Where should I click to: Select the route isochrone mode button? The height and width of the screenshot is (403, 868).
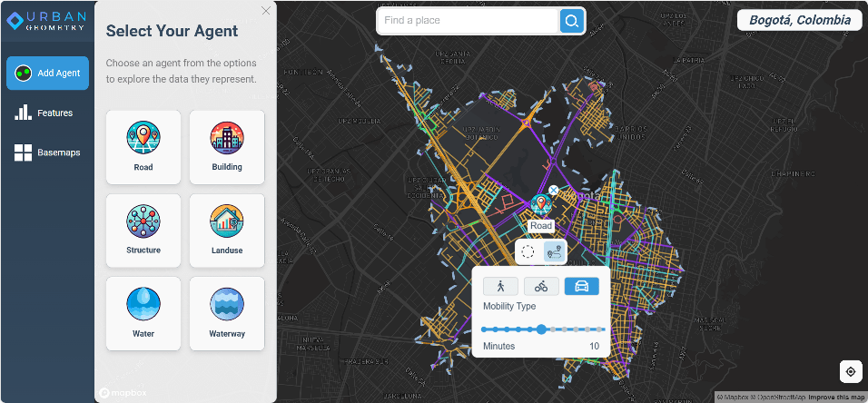[554, 252]
